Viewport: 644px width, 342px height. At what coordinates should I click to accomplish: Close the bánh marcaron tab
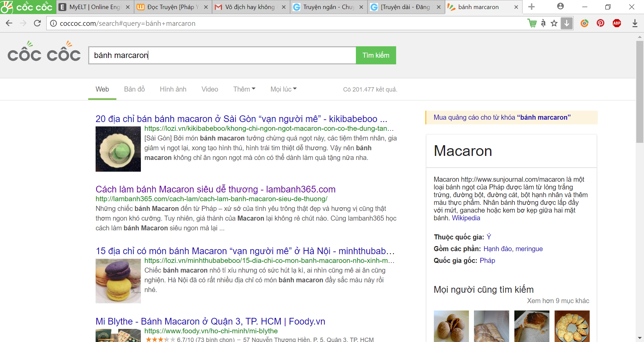(516, 7)
